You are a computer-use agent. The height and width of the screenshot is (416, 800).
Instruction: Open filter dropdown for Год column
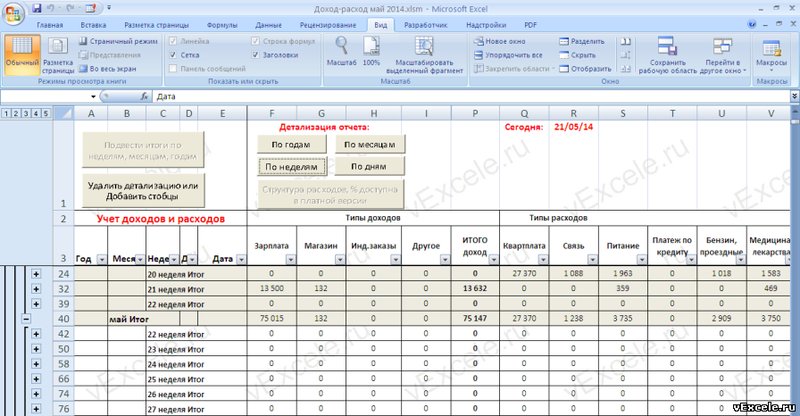click(x=102, y=259)
